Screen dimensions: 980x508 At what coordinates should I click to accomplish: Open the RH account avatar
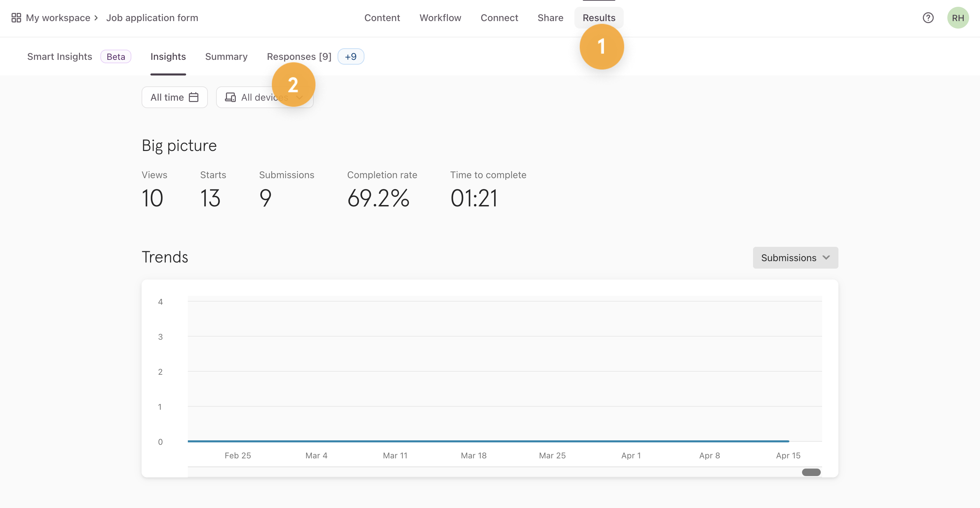pyautogui.click(x=958, y=18)
